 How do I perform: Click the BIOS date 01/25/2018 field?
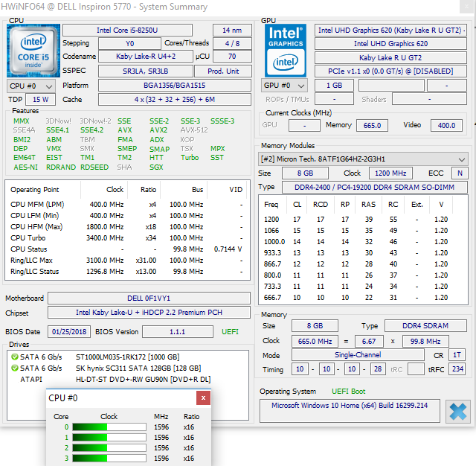tap(69, 331)
